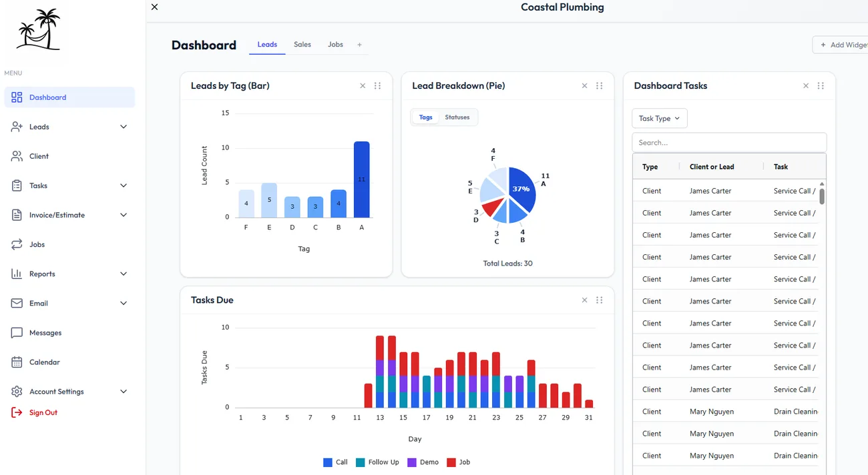
Task: Click the Invoice/Estimate document icon
Action: 17,215
